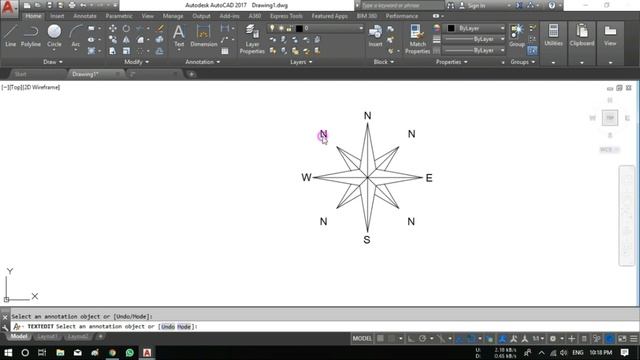
Task: Expand the Groups panel
Action: point(523,62)
